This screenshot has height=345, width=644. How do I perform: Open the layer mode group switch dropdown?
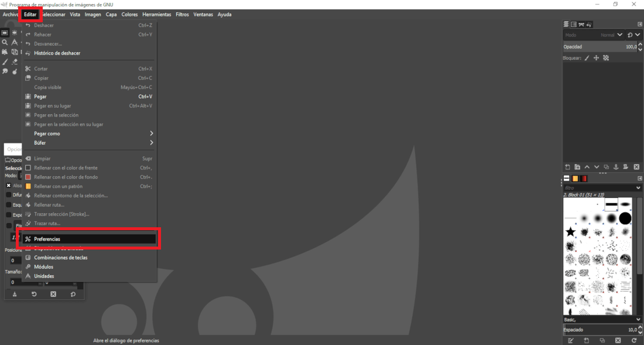click(633, 35)
